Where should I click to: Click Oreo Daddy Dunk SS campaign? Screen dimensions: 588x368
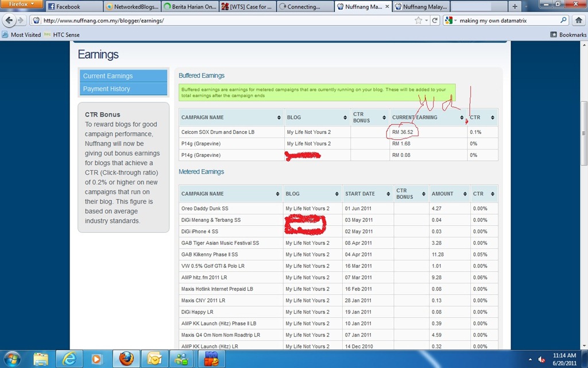coord(205,208)
